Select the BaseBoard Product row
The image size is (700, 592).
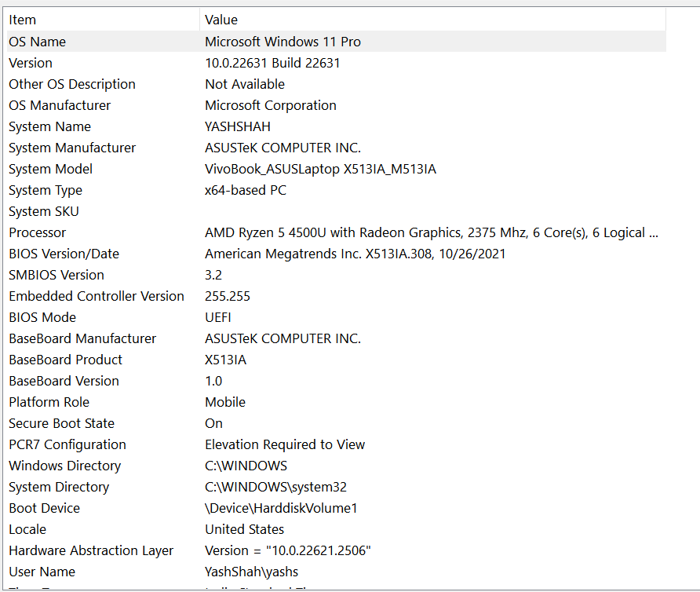[65, 360]
